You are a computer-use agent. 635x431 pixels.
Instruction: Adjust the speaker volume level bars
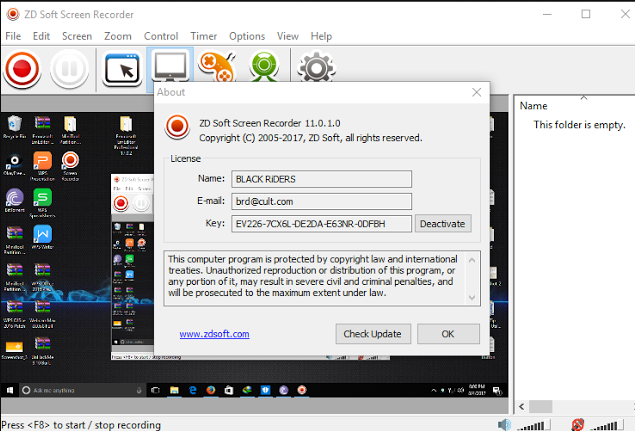tap(534, 425)
